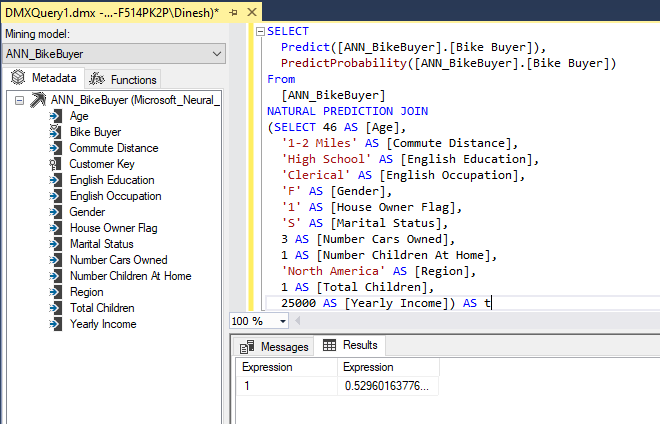This screenshot has height=424, width=660.
Task: Click the 'Clerical' string in the query
Action: point(316,175)
